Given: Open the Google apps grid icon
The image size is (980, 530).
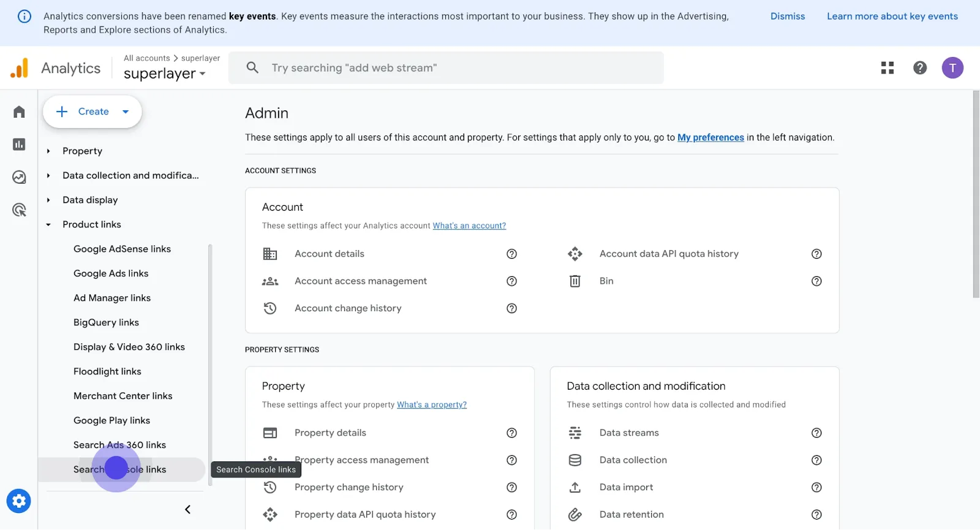Looking at the screenshot, I should click(888, 68).
